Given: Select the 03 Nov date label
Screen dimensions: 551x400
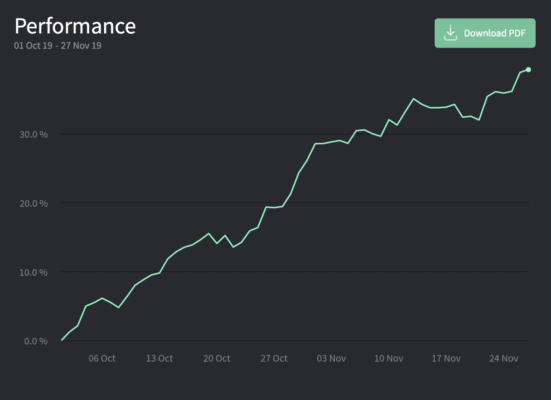Looking at the screenshot, I should (x=331, y=358).
